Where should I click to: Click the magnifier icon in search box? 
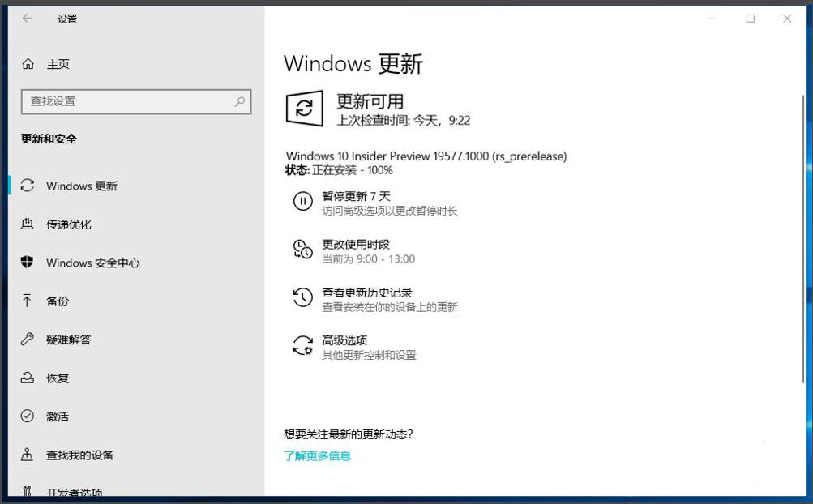pyautogui.click(x=240, y=101)
